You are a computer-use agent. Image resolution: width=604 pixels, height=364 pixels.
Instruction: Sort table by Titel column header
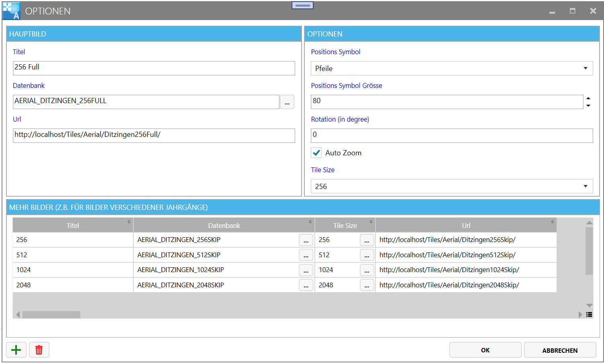pos(73,226)
